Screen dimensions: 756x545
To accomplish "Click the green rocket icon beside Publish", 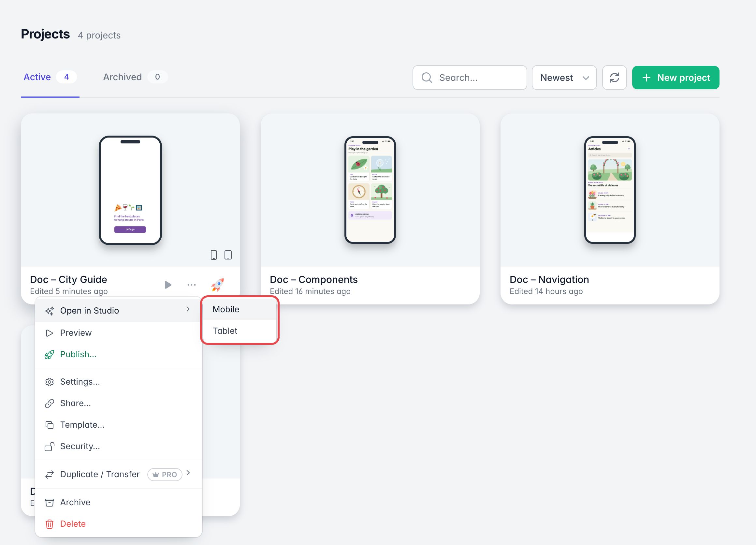I will (49, 354).
